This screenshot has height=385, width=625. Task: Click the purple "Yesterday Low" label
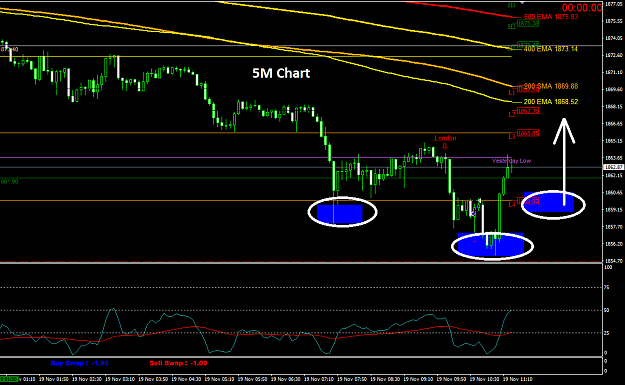[511, 161]
